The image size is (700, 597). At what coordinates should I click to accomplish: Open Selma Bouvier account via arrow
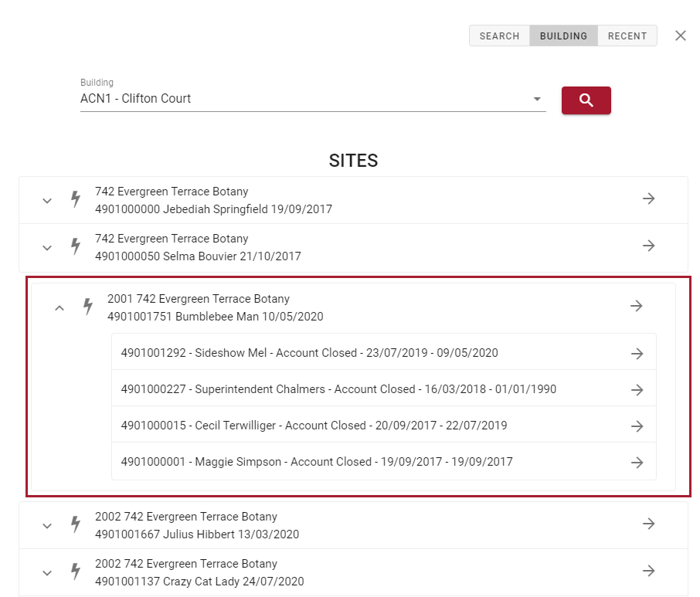click(649, 246)
